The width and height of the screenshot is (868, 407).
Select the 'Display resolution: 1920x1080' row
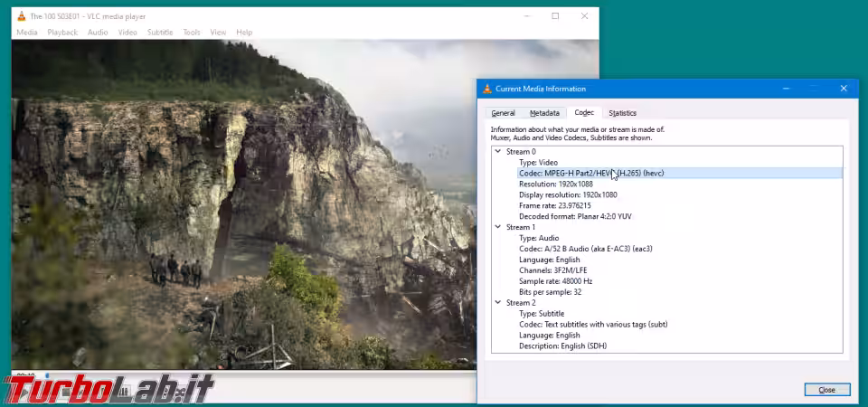coord(680,195)
